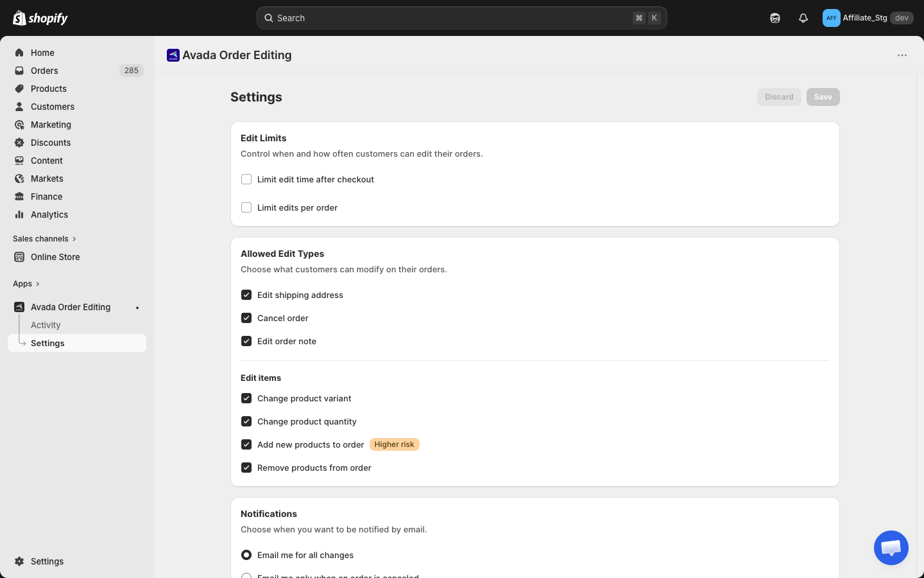
Task: Click the pin dot beside Avada Order Editing
Action: pyautogui.click(x=137, y=308)
